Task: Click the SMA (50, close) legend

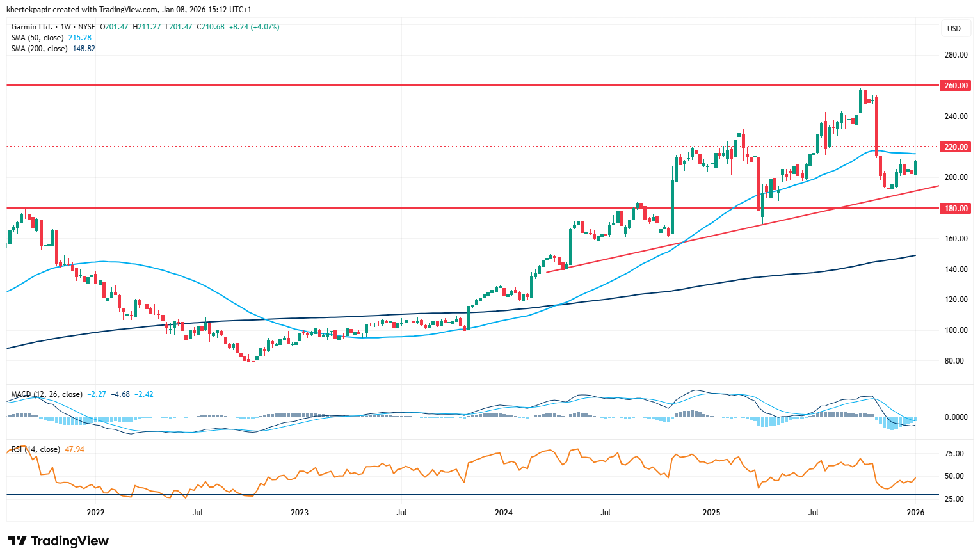Action: point(38,38)
